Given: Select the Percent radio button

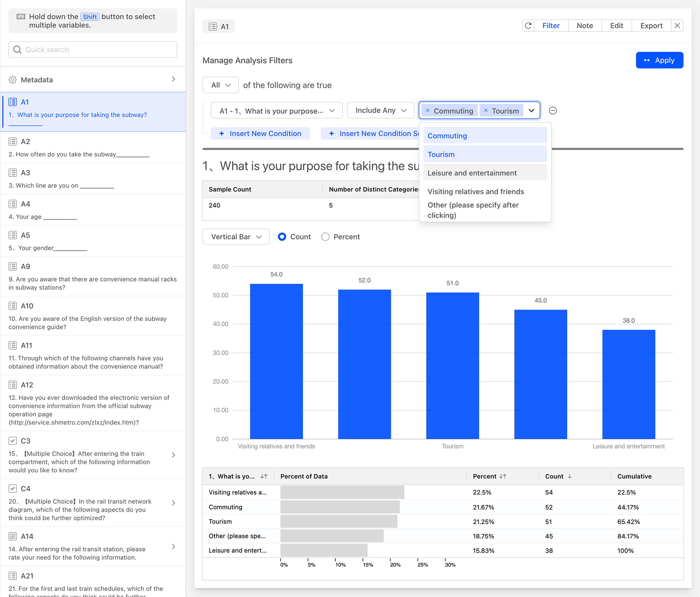Looking at the screenshot, I should click(325, 237).
